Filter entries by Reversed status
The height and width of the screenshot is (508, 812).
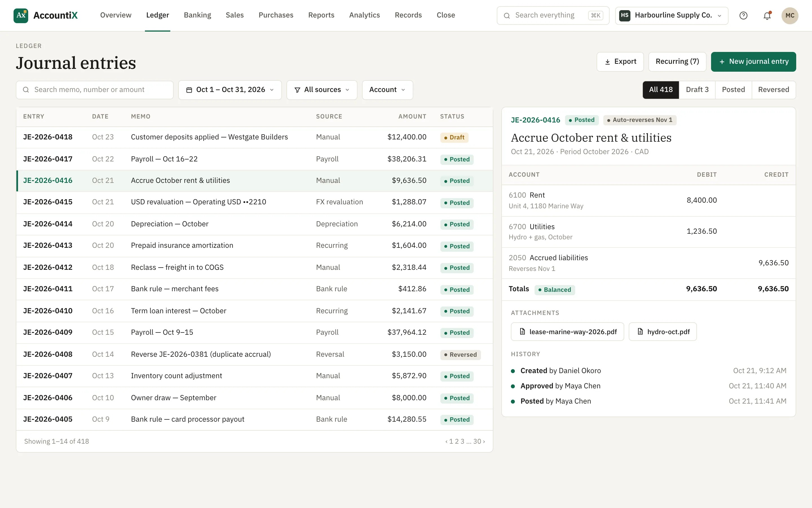tap(773, 90)
